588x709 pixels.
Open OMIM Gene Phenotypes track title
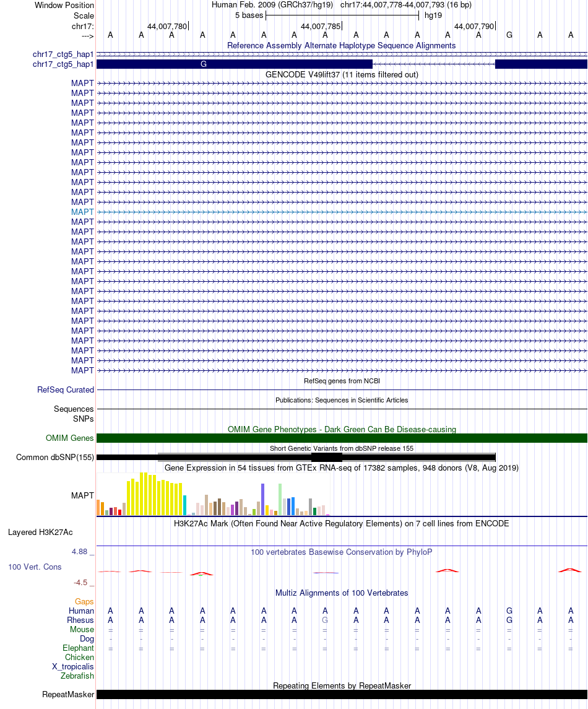tap(342, 430)
